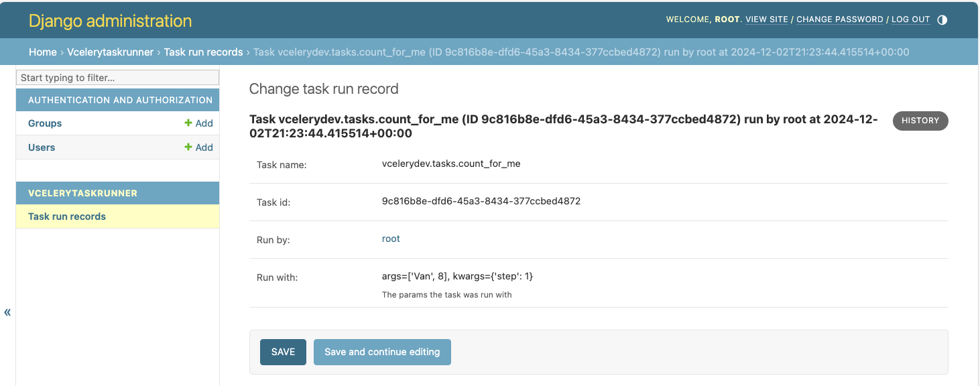Click Save and continue editing

(x=381, y=351)
